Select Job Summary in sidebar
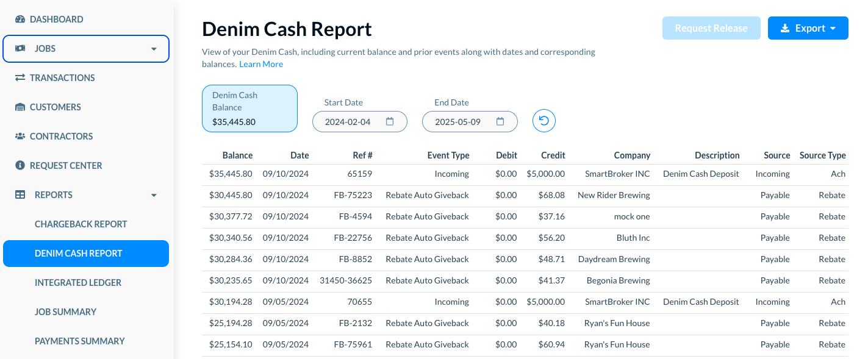The height and width of the screenshot is (359, 868). tap(66, 312)
